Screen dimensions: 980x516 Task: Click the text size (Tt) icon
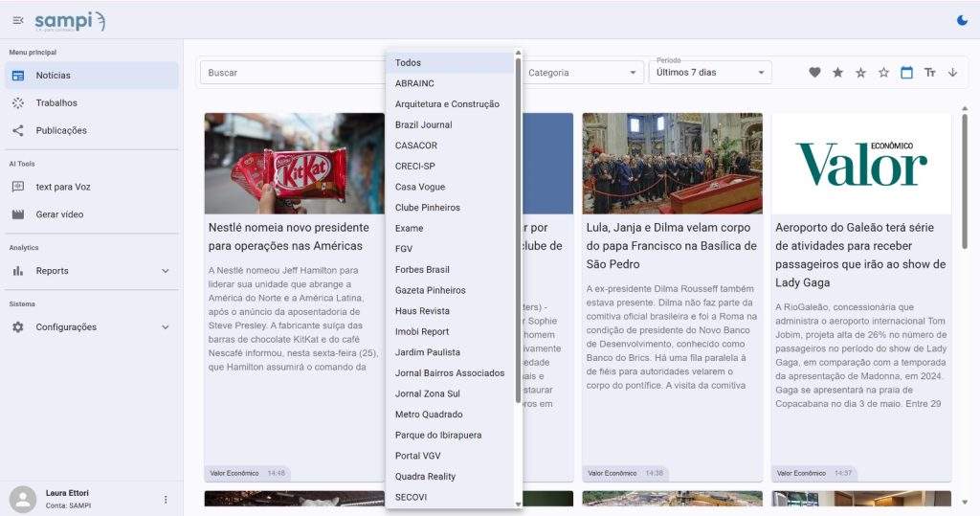929,73
